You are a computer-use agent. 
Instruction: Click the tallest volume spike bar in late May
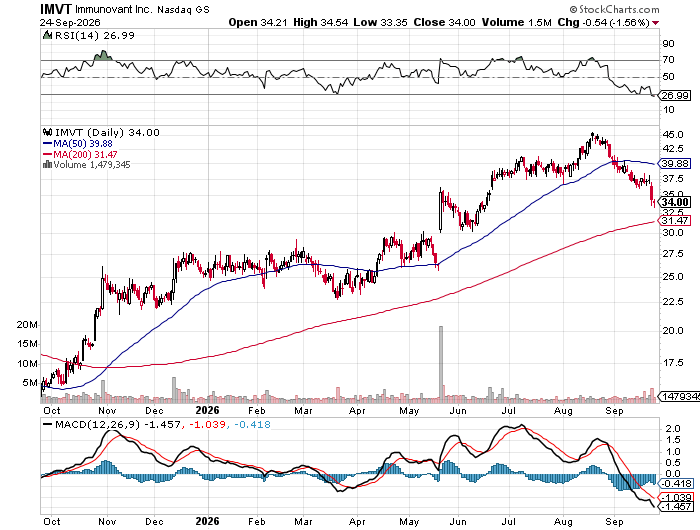pos(441,363)
